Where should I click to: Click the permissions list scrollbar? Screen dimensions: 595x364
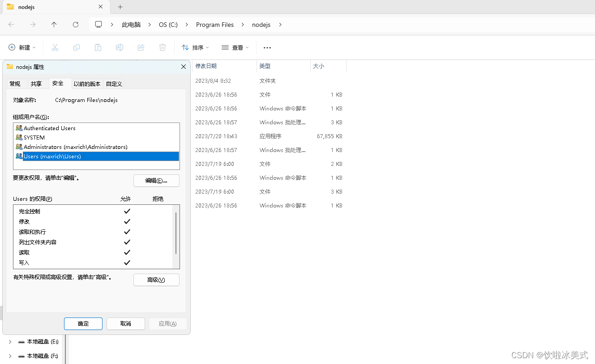click(176, 233)
